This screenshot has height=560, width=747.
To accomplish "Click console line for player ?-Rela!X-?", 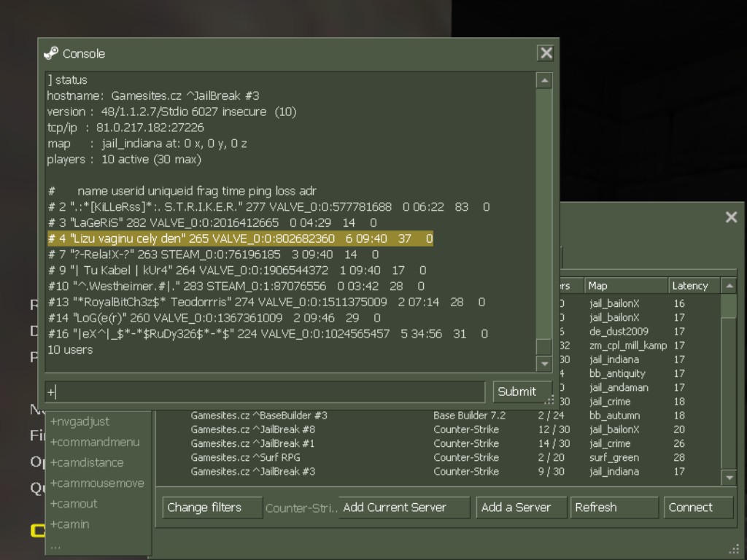I will coord(214,254).
